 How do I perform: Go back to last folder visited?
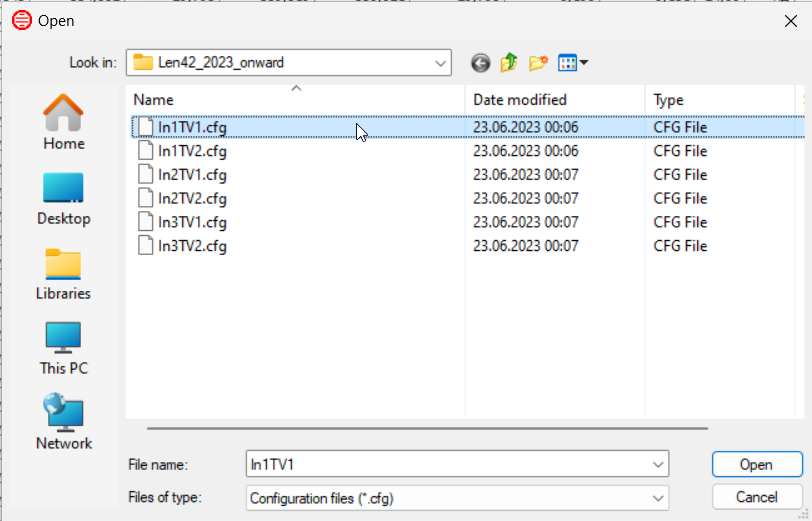(x=481, y=63)
